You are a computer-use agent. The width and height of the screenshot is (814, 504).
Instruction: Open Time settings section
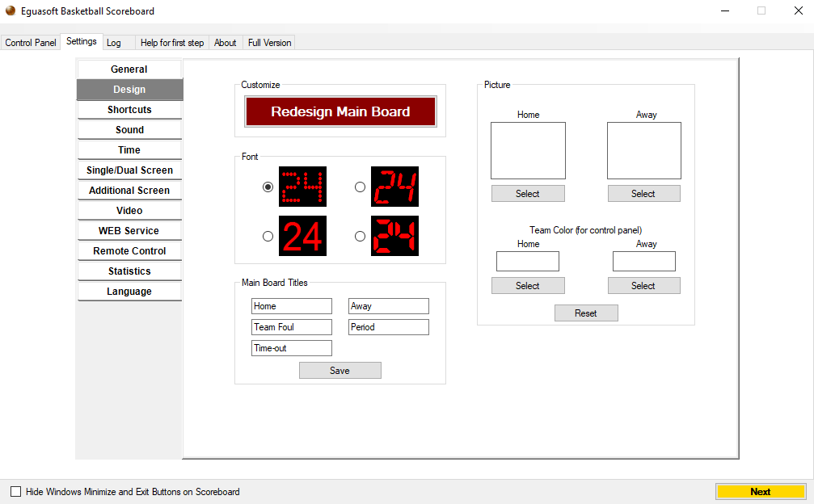[129, 150]
